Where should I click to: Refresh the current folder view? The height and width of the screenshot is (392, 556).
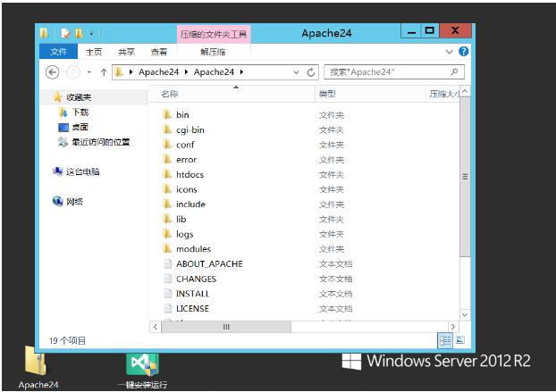click(x=310, y=72)
